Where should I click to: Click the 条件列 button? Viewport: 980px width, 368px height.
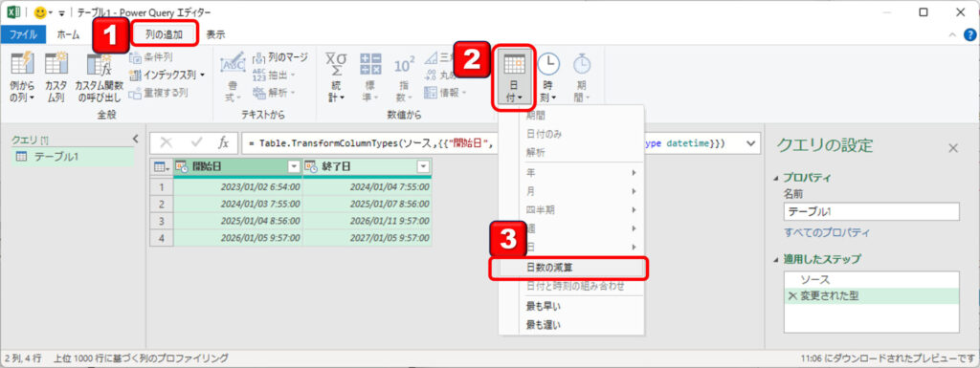(150, 58)
